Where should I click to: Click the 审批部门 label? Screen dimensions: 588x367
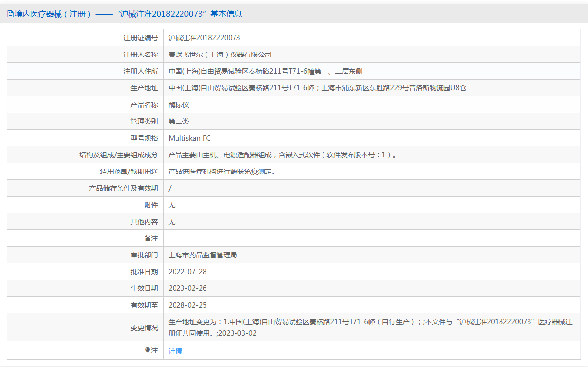click(x=144, y=255)
